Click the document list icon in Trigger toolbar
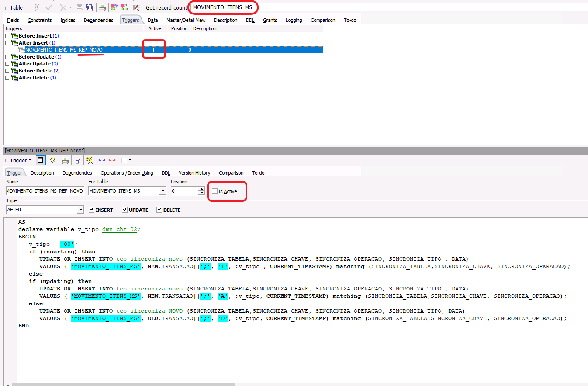The height and width of the screenshot is (386, 588). click(124, 160)
